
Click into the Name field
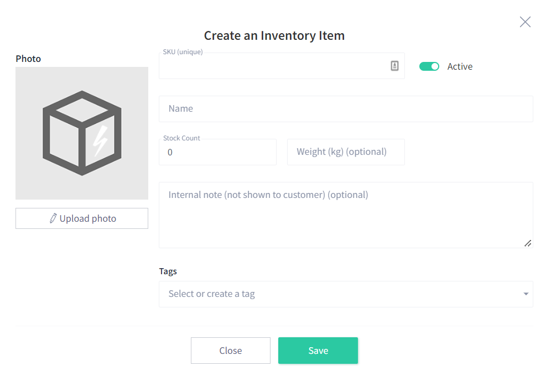[x=346, y=109]
